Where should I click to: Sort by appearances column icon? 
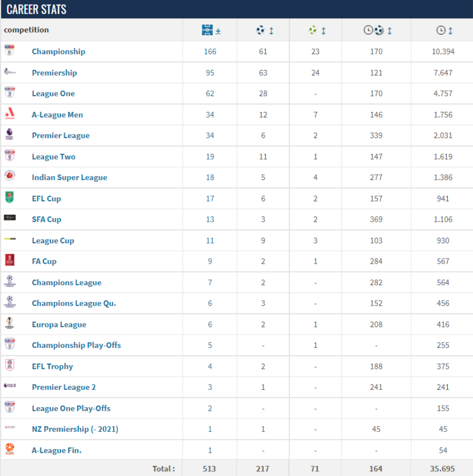pyautogui.click(x=211, y=30)
